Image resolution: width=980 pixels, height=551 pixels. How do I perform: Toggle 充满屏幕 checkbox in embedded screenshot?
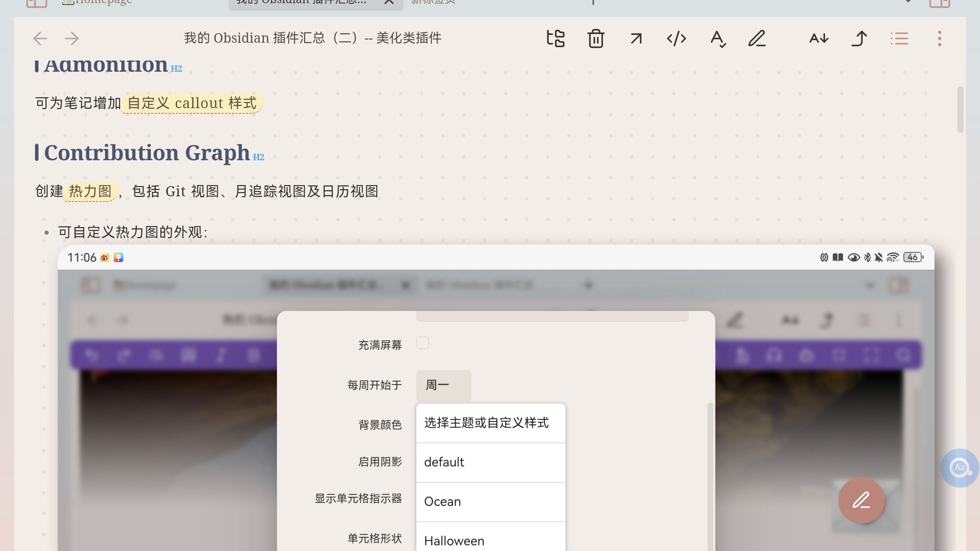(x=422, y=343)
